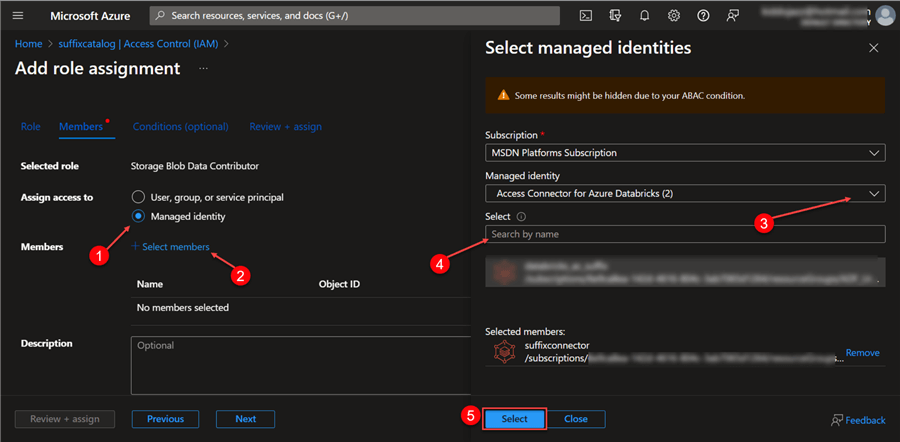Screen dimensions: 900x442
Task: Click the account avatar at top right
Action: (885, 15)
